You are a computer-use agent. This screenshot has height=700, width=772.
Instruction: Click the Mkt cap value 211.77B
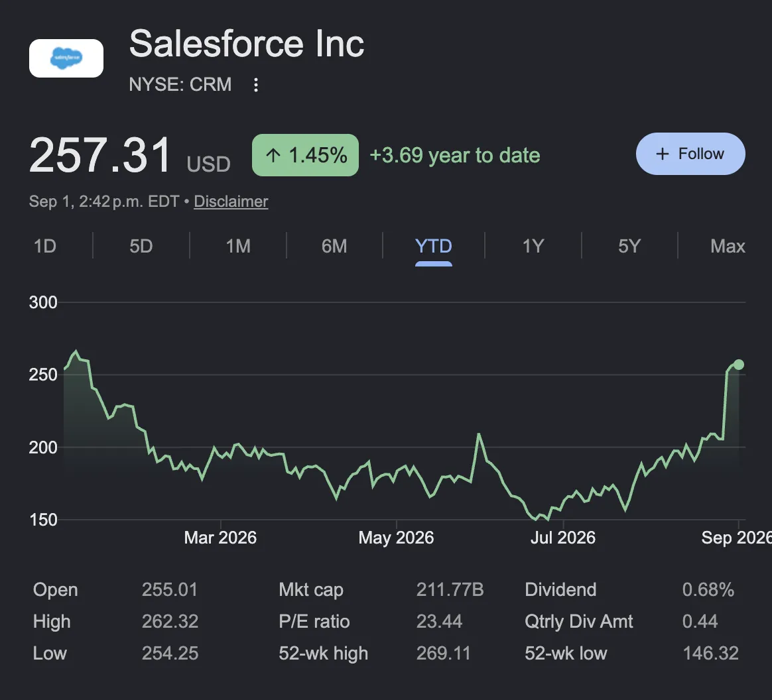point(450,589)
